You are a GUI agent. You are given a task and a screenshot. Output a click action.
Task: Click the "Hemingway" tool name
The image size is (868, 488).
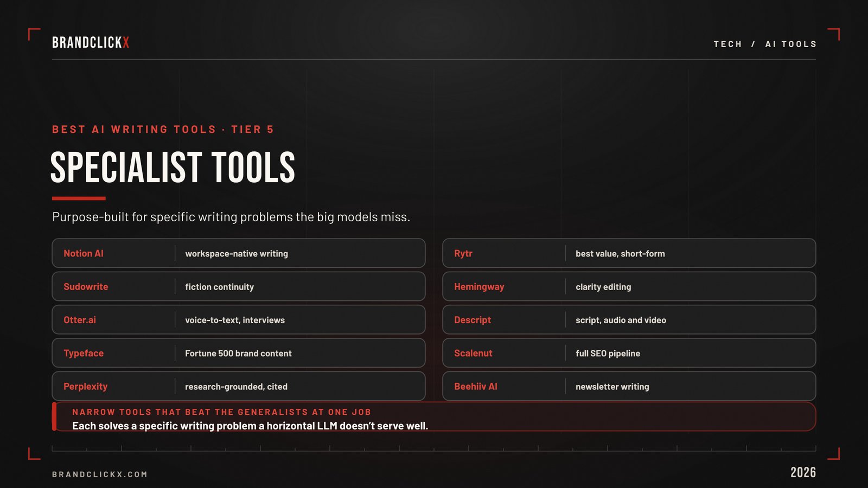(x=479, y=286)
